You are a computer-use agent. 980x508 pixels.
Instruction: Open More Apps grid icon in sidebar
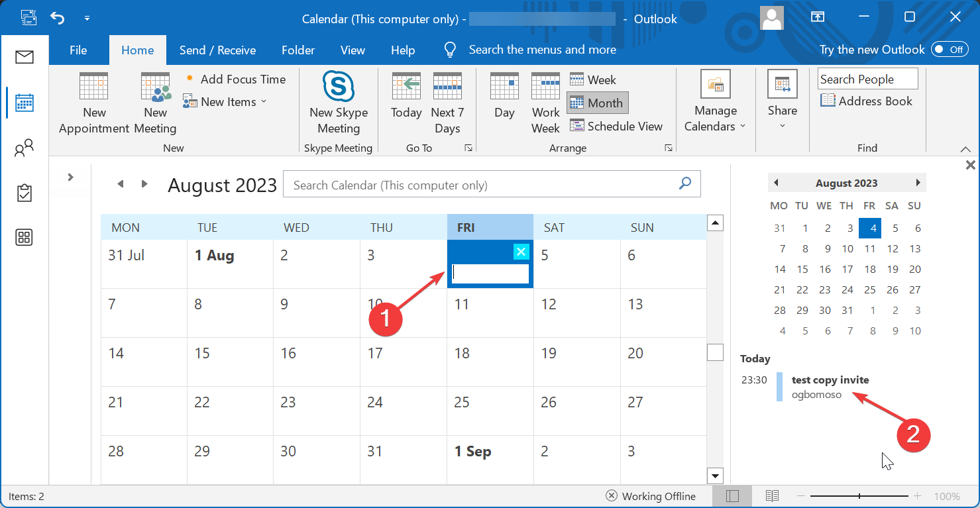pyautogui.click(x=25, y=237)
